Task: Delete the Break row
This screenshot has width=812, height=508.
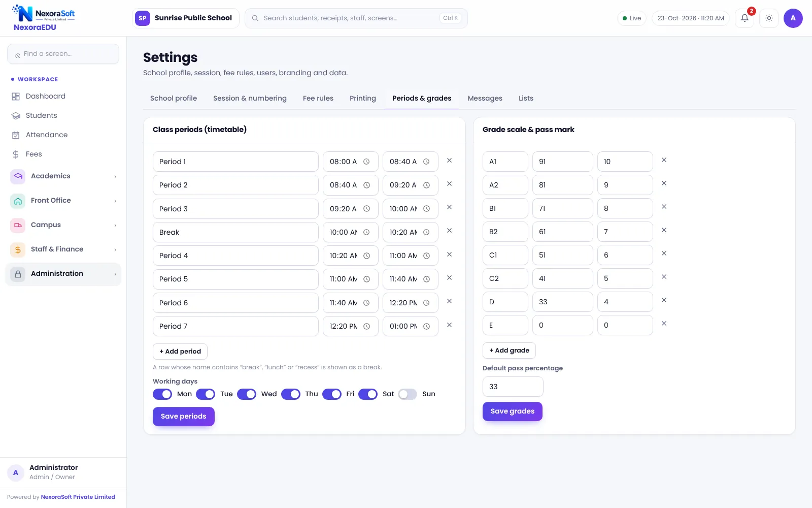Action: point(449,231)
